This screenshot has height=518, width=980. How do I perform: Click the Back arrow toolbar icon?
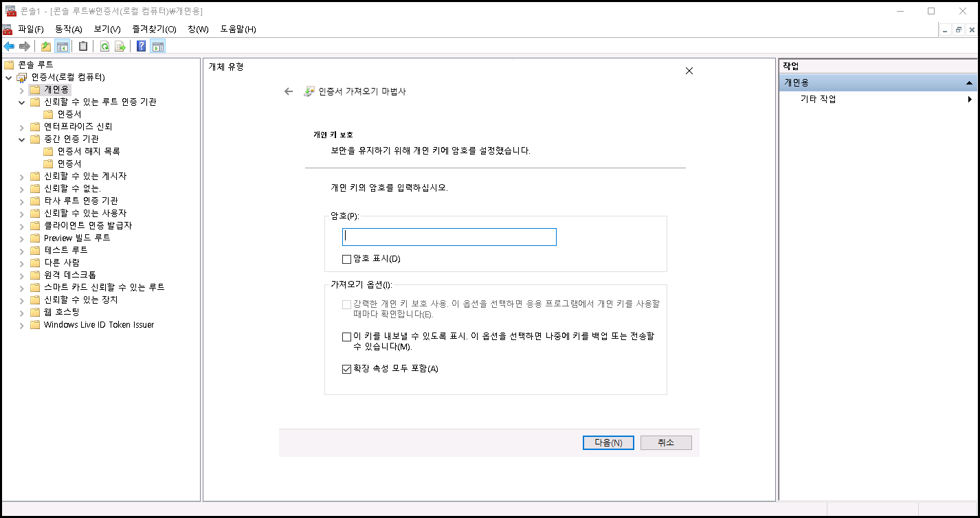coord(9,46)
